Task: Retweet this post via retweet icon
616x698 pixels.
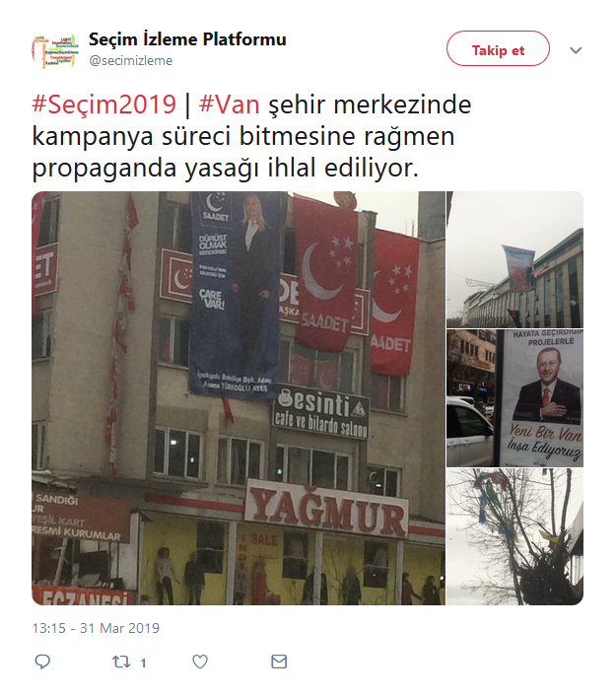Action: 121,662
